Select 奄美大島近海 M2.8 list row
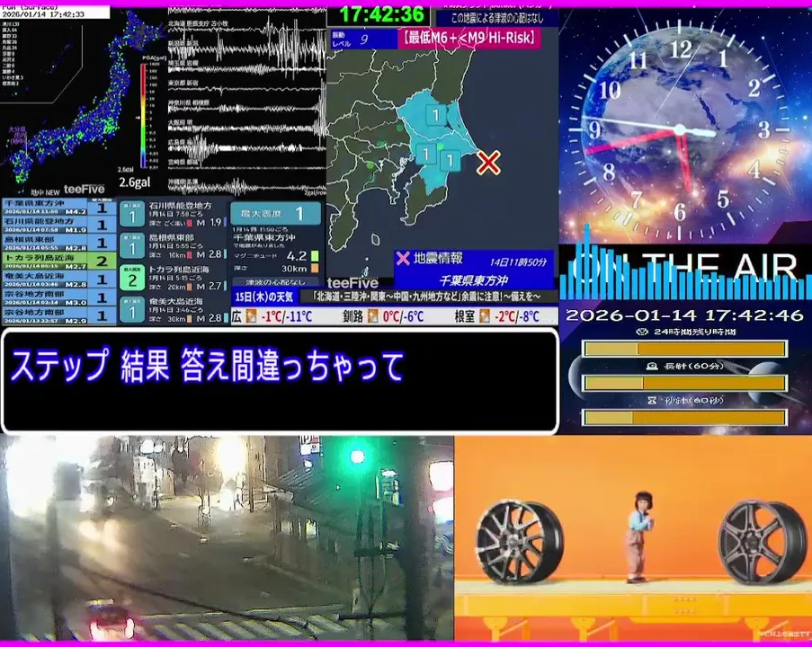The image size is (812, 647). (58, 279)
